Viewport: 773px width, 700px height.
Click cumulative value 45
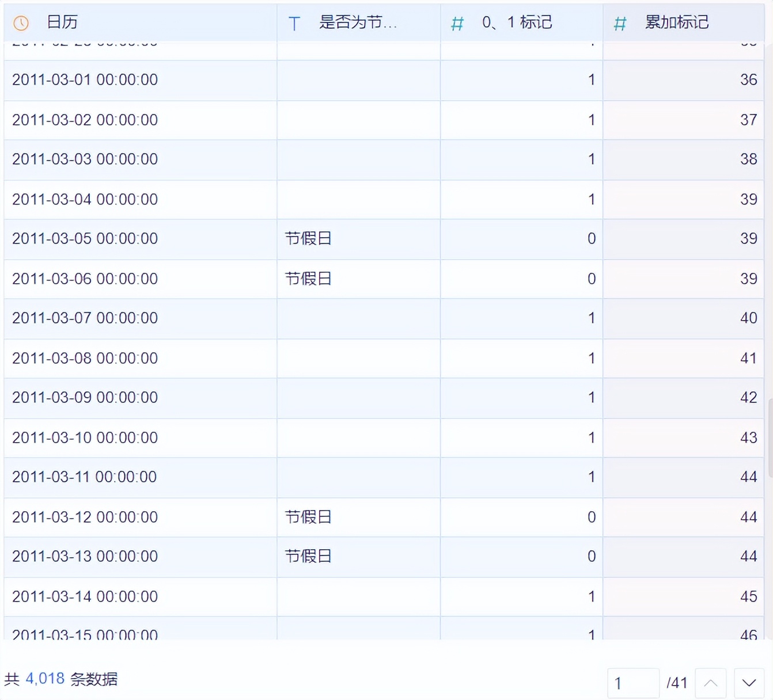click(x=749, y=596)
